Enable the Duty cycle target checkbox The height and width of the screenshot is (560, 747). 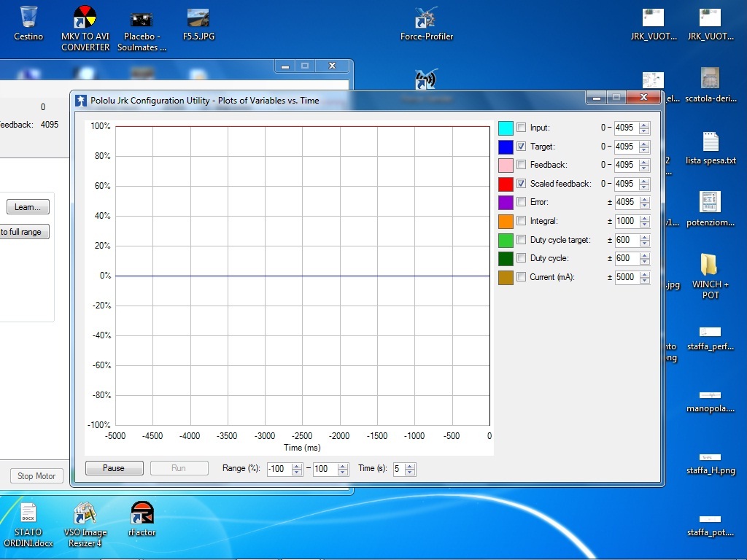point(521,239)
